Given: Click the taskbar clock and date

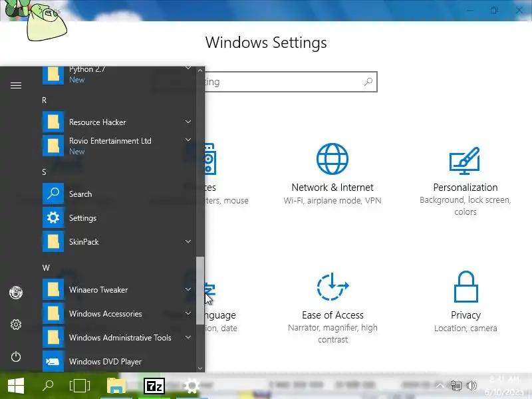Looking at the screenshot, I should point(503,386).
